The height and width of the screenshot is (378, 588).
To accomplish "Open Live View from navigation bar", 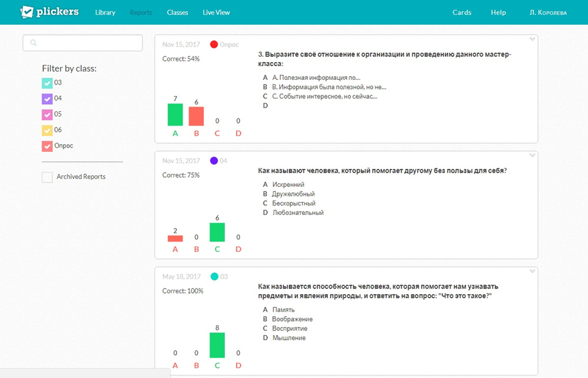I will coord(216,12).
